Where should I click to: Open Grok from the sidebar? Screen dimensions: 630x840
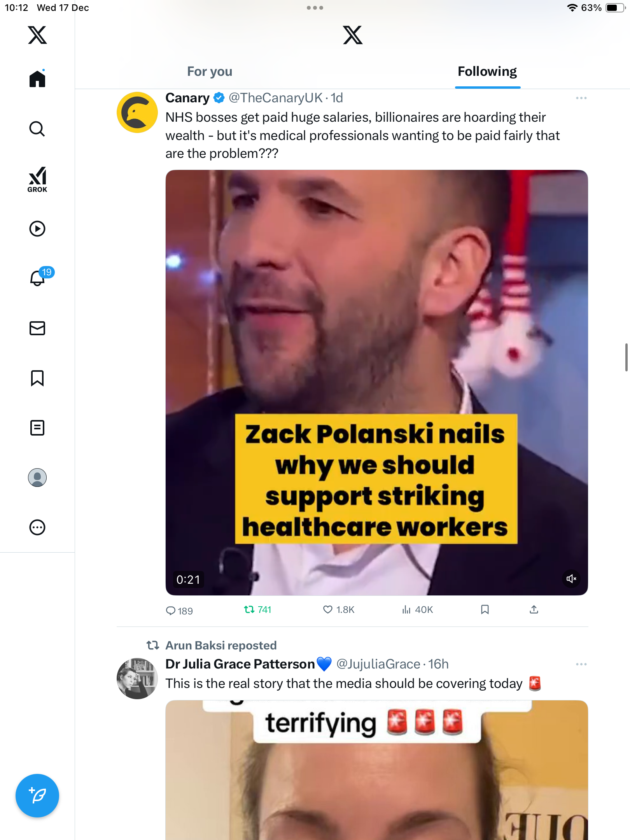37,179
